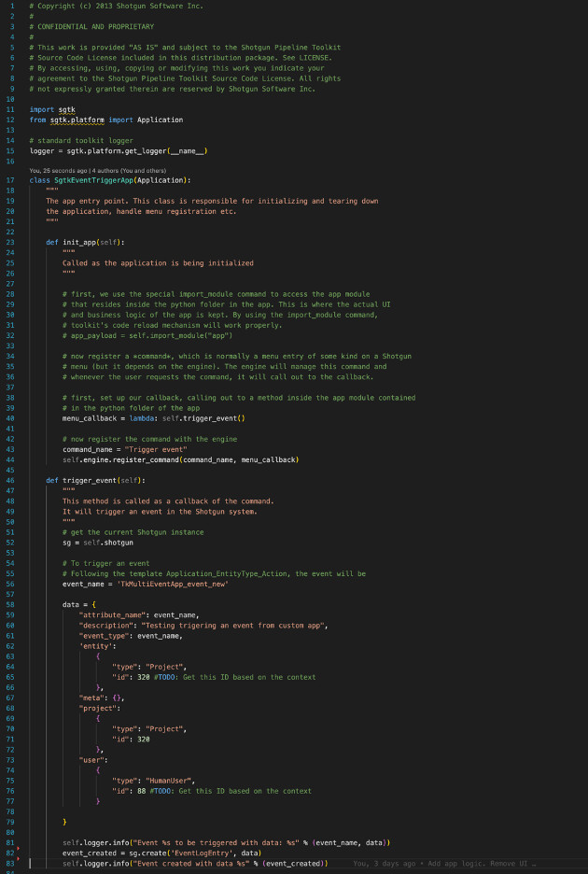Click the '# now register the command with the engine' comment
Screen dimensions: 588x874
tap(149, 439)
